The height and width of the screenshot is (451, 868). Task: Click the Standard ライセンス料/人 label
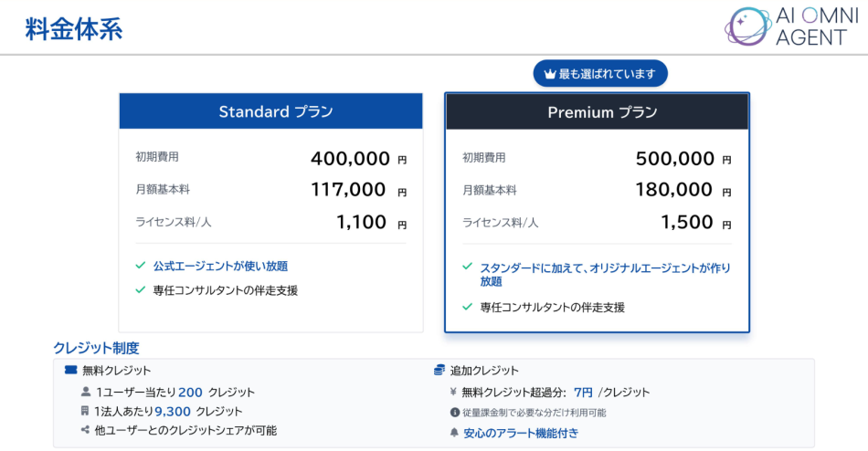click(x=174, y=222)
